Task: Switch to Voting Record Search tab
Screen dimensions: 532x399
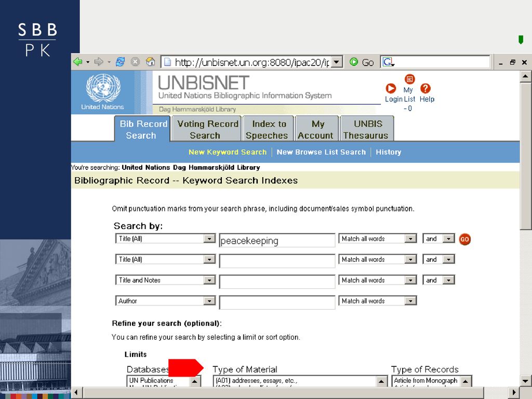Action: (x=207, y=129)
